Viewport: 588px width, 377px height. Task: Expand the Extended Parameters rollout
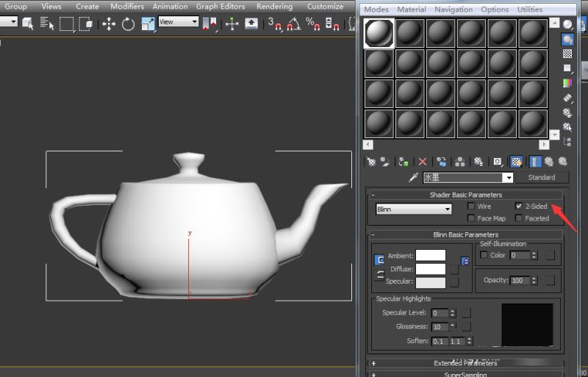465,363
